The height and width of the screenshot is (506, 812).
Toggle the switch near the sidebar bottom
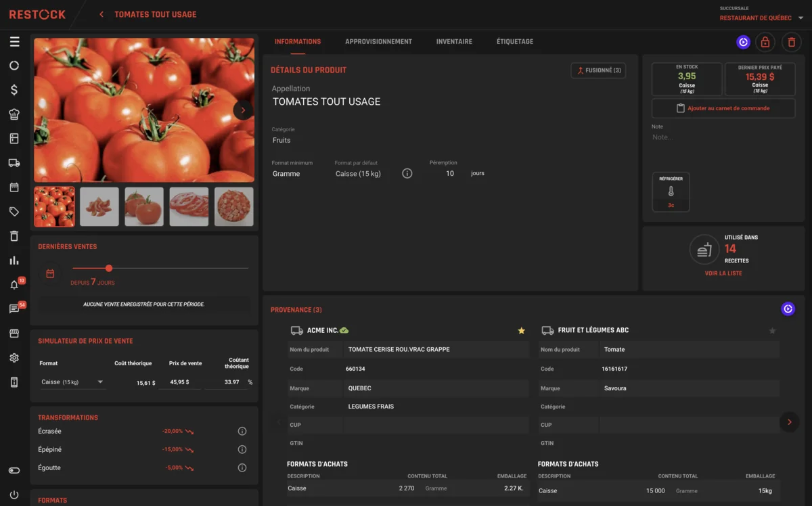click(14, 470)
